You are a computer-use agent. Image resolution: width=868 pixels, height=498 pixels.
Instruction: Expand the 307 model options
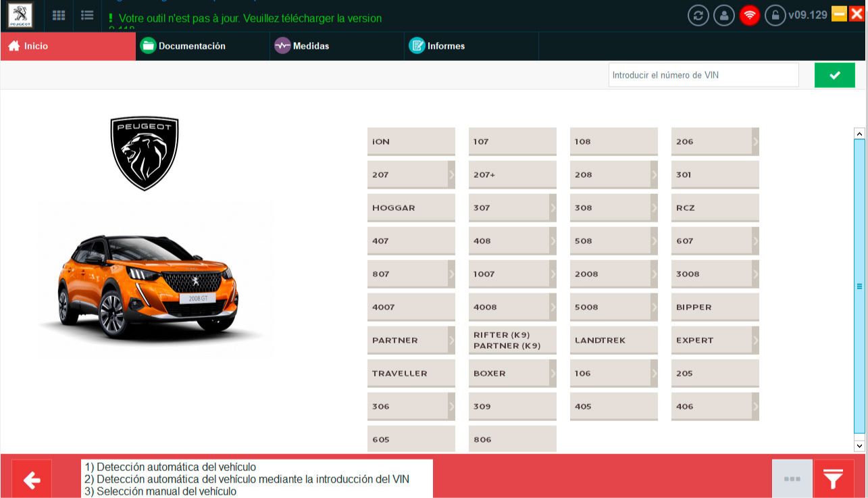[x=553, y=207]
